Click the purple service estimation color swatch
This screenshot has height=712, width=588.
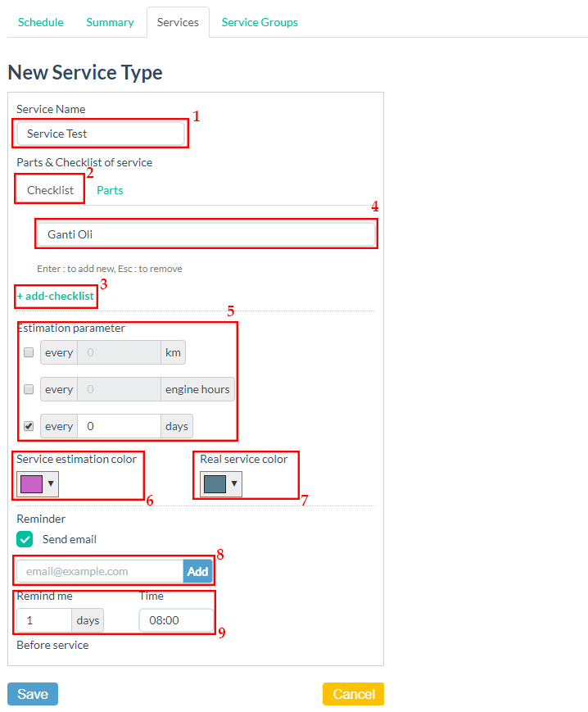coord(31,484)
